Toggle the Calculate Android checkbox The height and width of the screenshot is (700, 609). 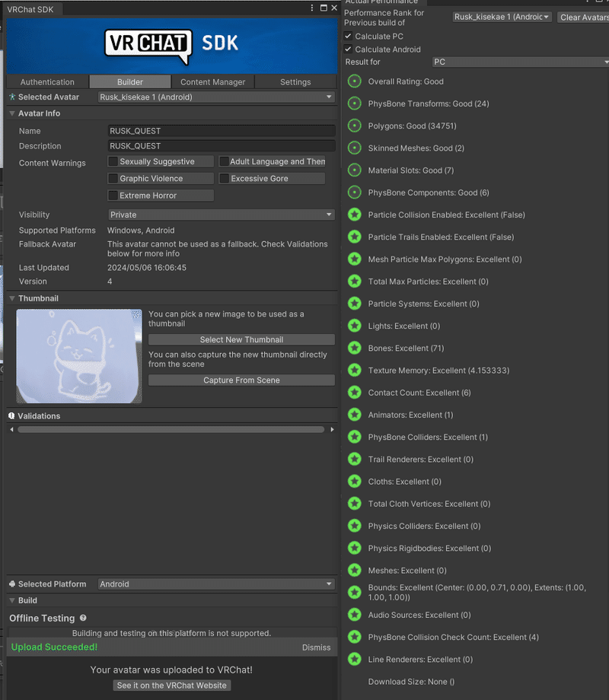[348, 49]
